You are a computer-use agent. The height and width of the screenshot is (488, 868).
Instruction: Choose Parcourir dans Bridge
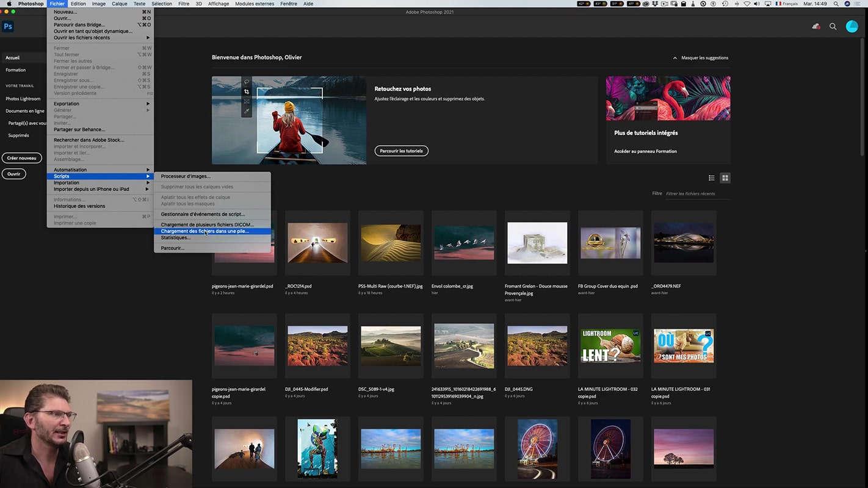point(101,25)
